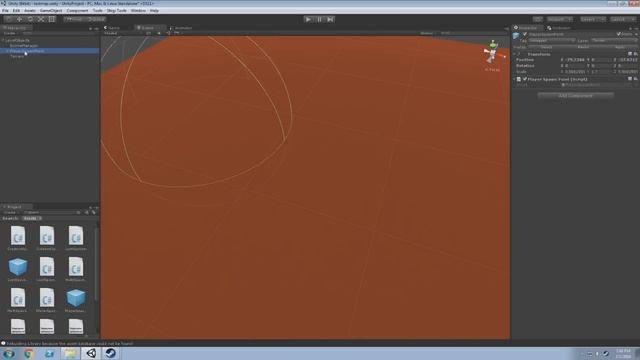Open the File Explorer taskbar icon
The image size is (640, 360).
[x=70, y=353]
